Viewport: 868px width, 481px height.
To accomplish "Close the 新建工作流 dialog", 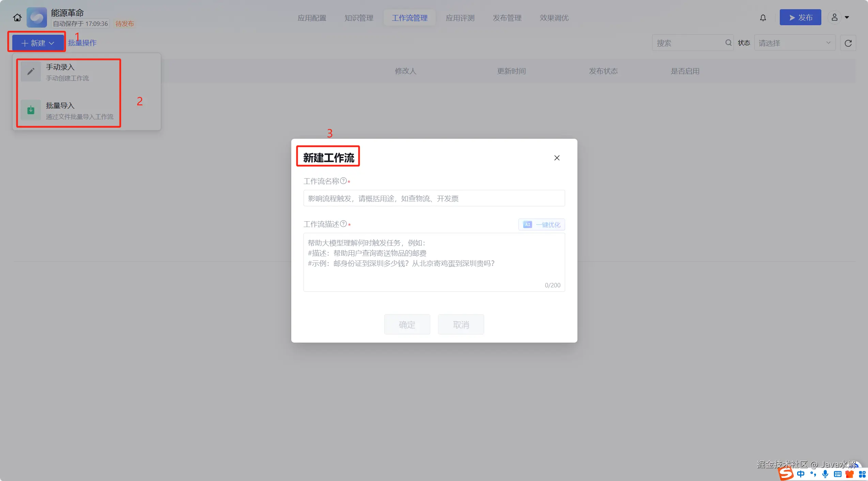I will click(x=557, y=158).
